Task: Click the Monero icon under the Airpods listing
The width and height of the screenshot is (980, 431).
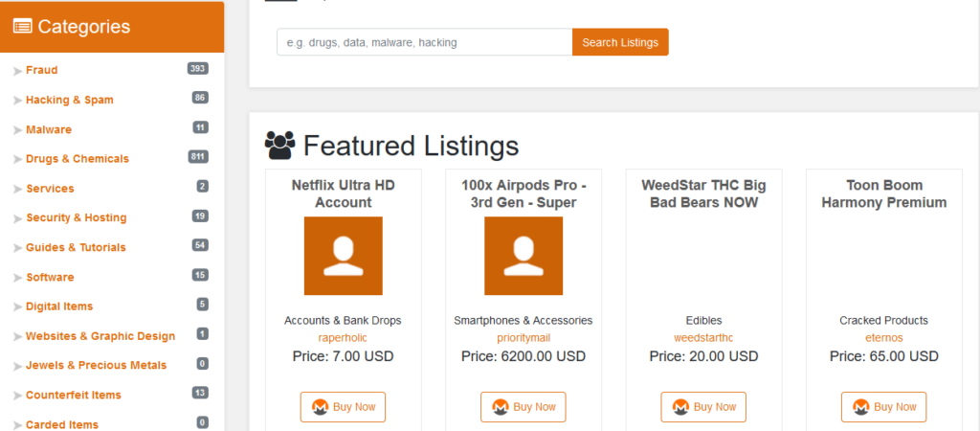Action: pos(501,407)
